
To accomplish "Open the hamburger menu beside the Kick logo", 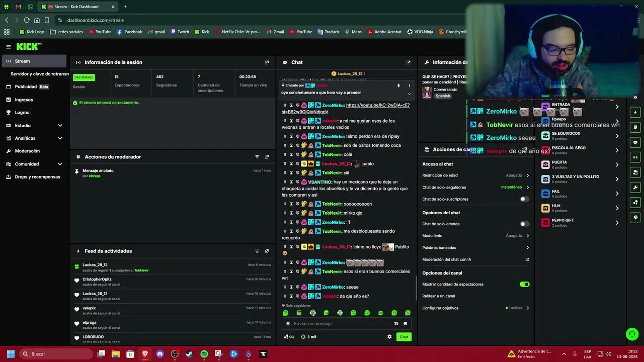I will (9, 47).
